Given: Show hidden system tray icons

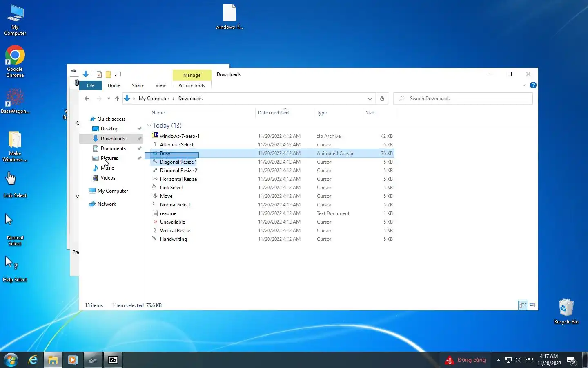Looking at the screenshot, I should pyautogui.click(x=498, y=360).
